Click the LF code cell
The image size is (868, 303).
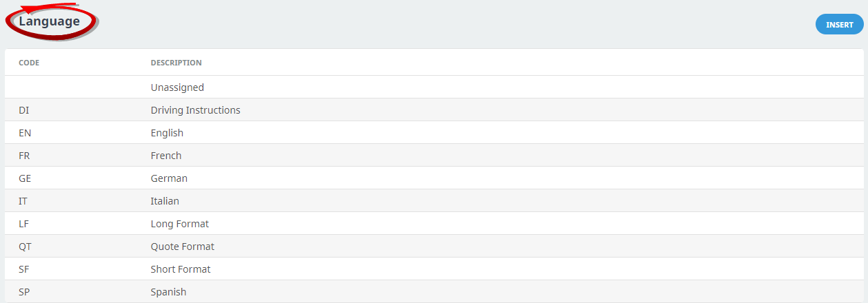(23, 224)
